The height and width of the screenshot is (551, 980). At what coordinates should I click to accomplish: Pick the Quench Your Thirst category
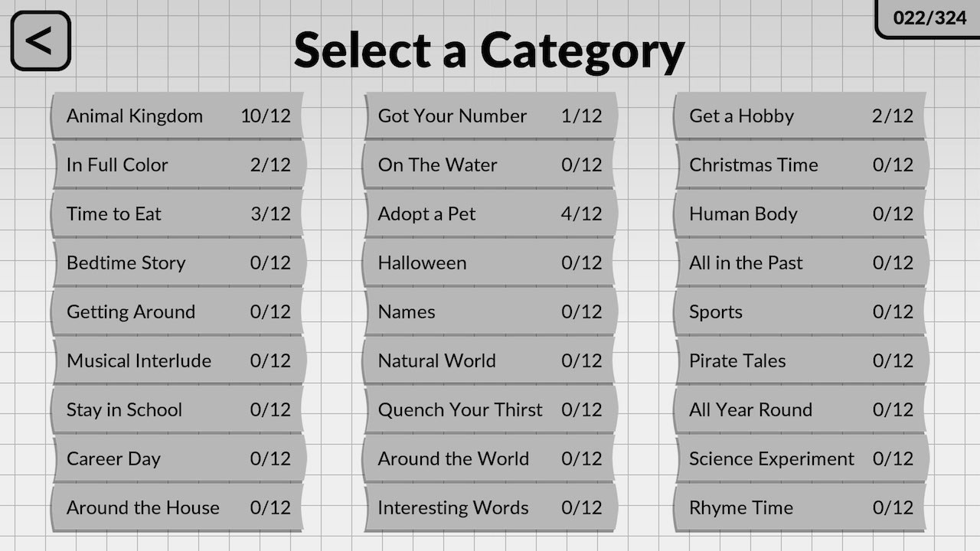490,410
